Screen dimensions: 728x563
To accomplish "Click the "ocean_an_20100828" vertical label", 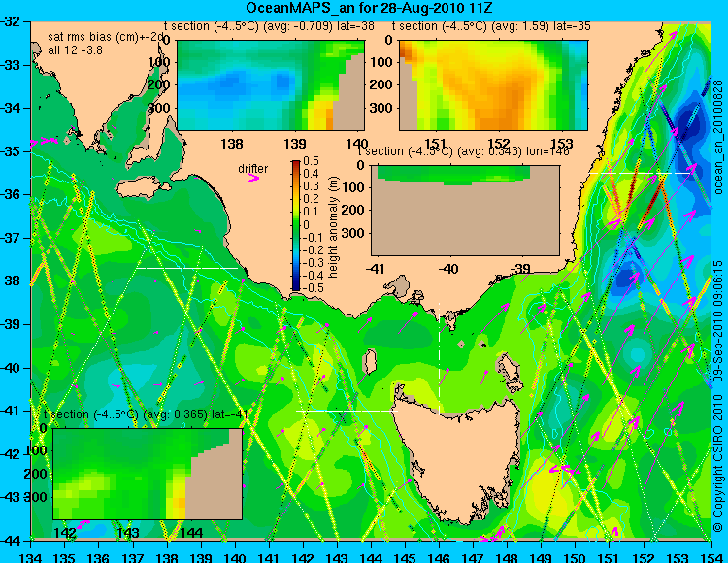I will [717, 137].
